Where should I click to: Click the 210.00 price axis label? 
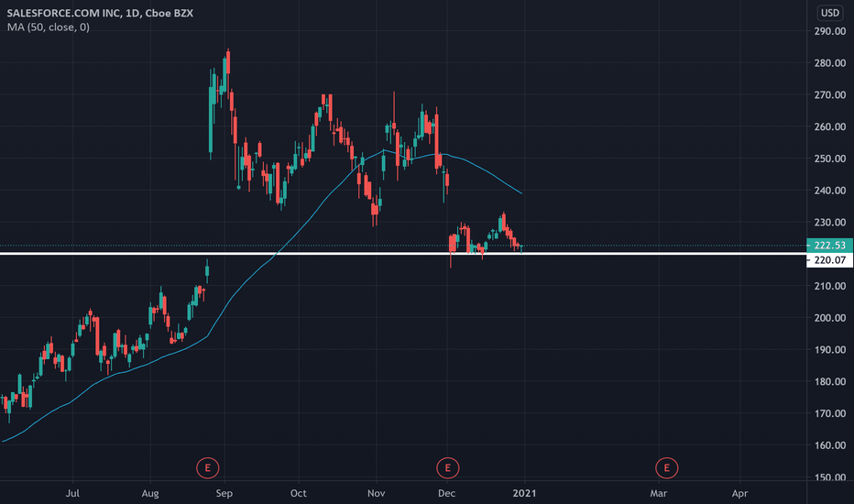coord(830,286)
